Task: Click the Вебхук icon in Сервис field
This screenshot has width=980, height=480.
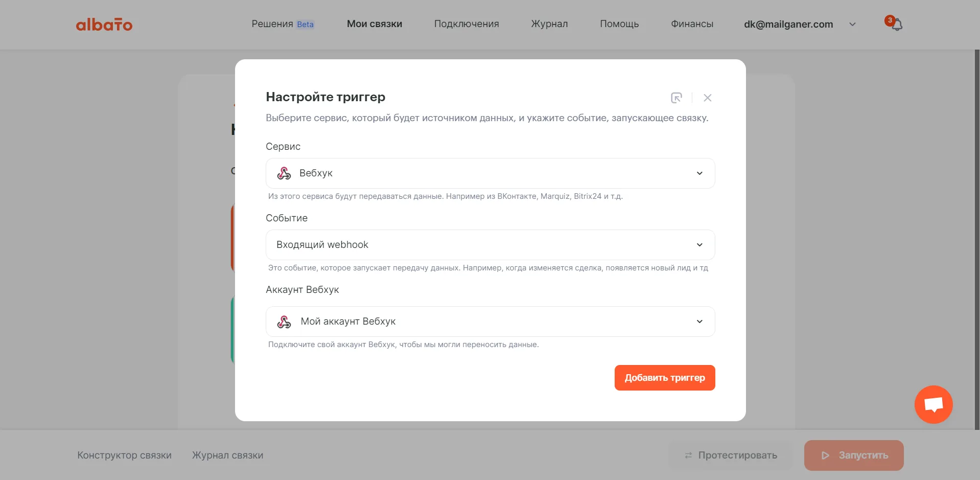Action: click(284, 173)
